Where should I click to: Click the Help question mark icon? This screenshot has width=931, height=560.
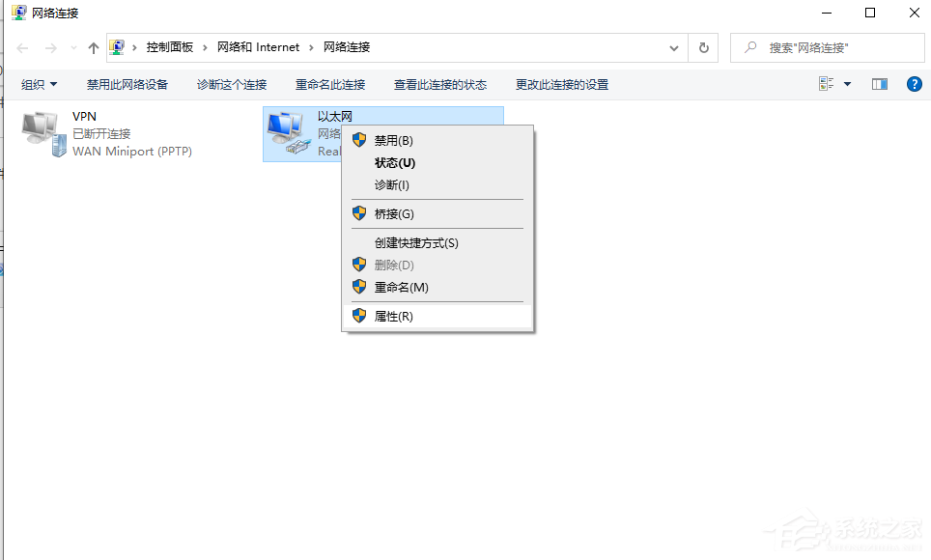coord(914,83)
